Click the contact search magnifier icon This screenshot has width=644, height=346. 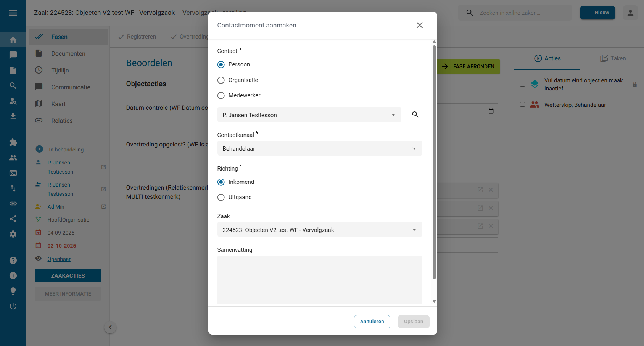(x=415, y=114)
